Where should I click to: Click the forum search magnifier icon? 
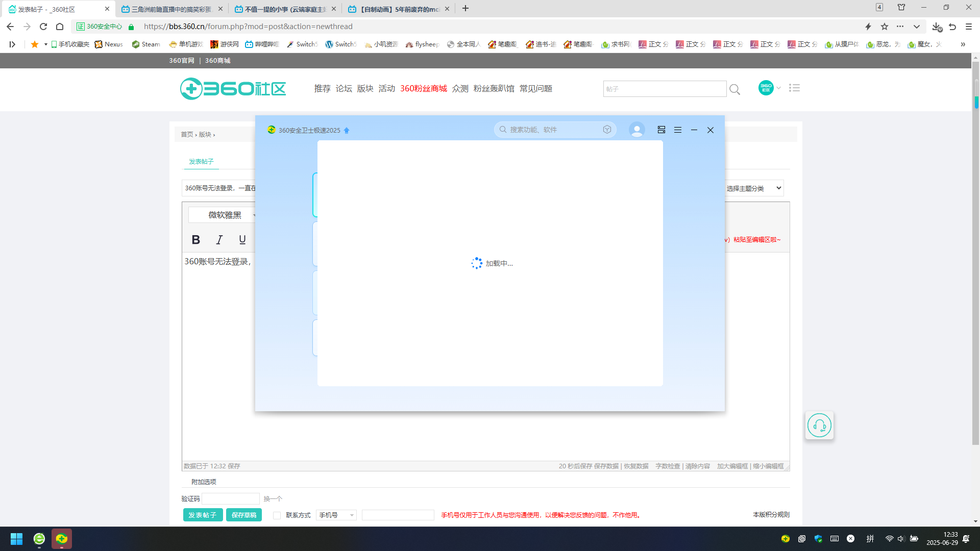734,89
